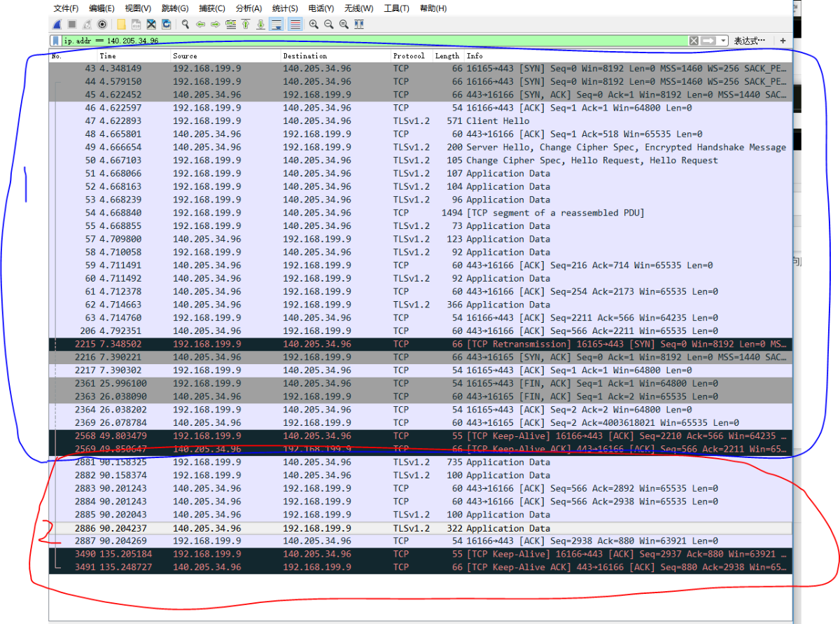This screenshot has width=840, height=624.
Task: Sort by the Destination column header
Action: tap(335, 56)
